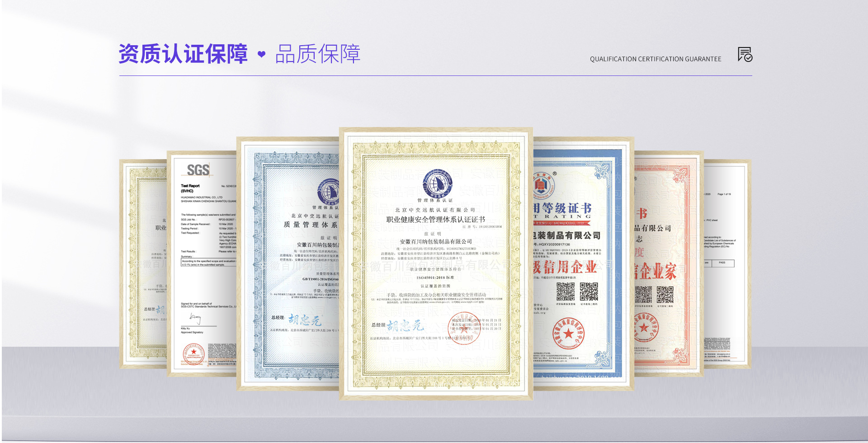This screenshot has height=443, width=868.
Task: Open the 质量管理体系 certificate with blue border
Action: (289, 263)
